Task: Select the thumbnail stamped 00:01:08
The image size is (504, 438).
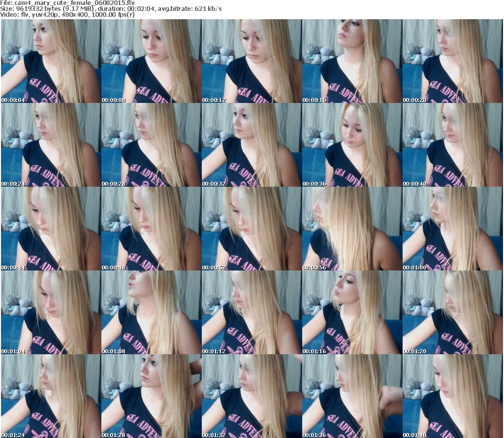Action: (x=151, y=312)
